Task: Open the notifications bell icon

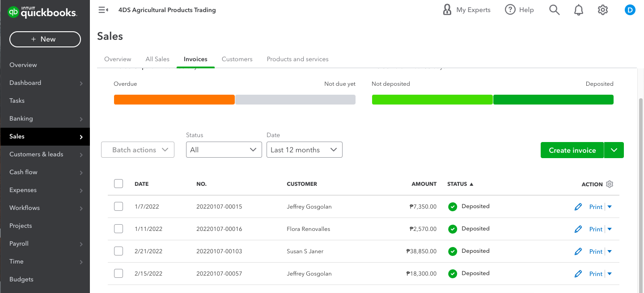Action: [579, 10]
